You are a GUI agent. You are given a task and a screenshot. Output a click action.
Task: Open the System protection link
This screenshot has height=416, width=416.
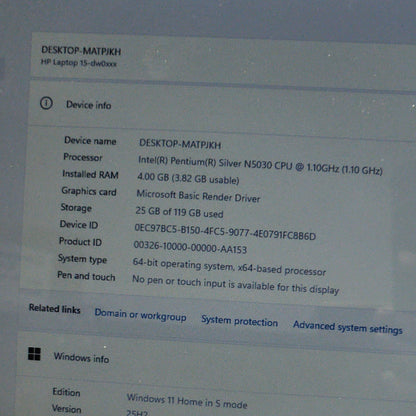239,321
